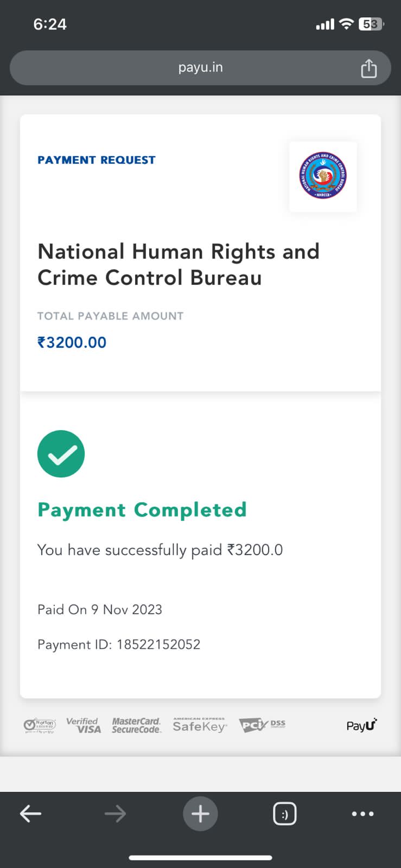
Task: Tap the PayU logo in footer
Action: click(x=361, y=725)
